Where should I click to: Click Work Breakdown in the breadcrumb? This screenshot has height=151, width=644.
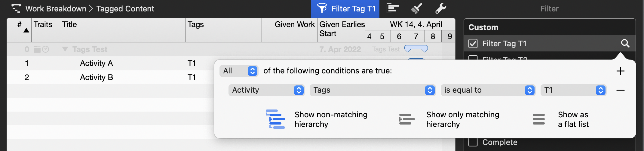coord(56,9)
